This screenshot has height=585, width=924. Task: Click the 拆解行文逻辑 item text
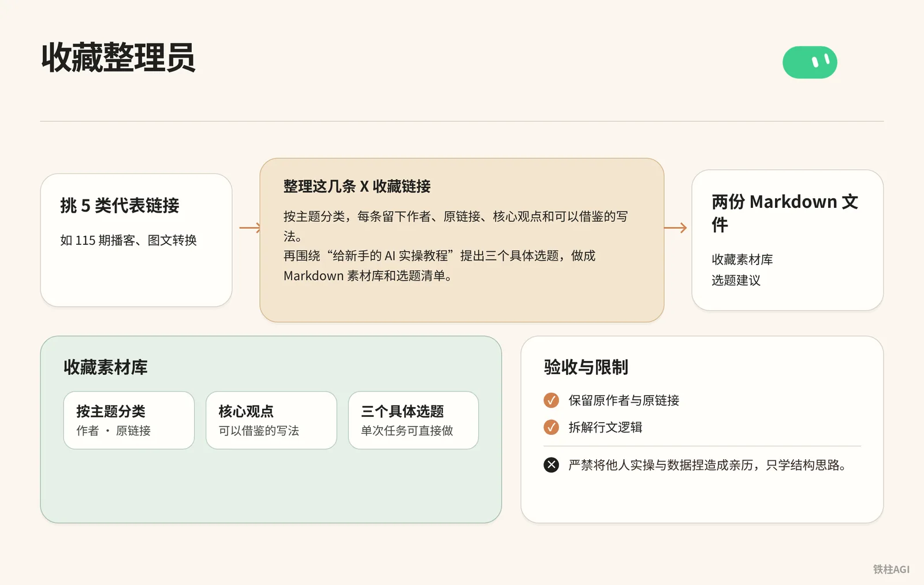click(605, 427)
